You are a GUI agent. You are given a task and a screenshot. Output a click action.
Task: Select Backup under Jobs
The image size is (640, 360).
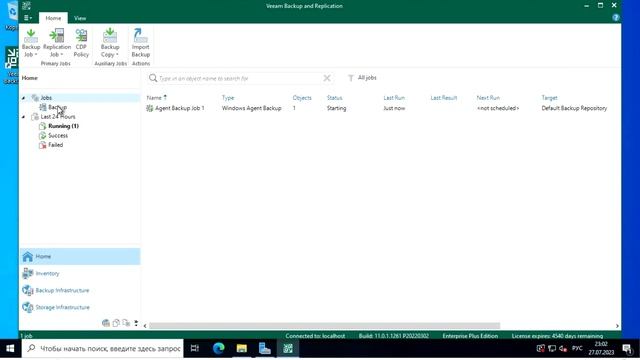[x=58, y=107]
